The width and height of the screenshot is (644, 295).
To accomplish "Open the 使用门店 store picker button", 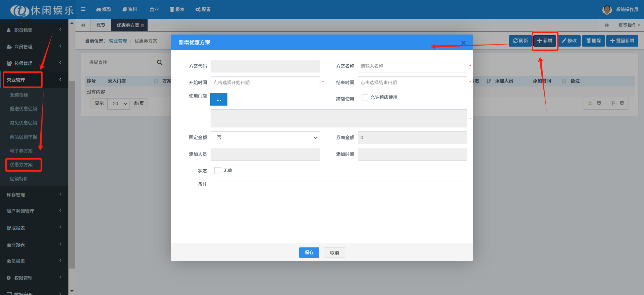I will tap(219, 100).
